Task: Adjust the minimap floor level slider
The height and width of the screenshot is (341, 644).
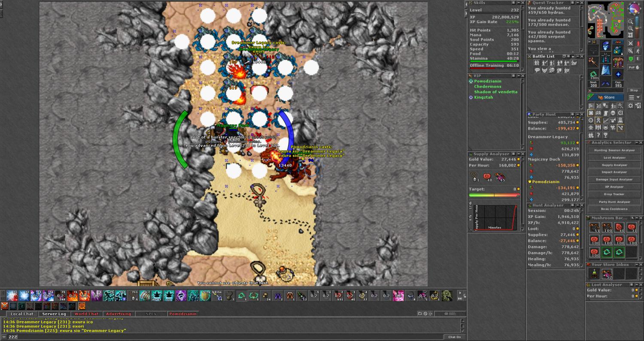Action: pyautogui.click(x=637, y=27)
